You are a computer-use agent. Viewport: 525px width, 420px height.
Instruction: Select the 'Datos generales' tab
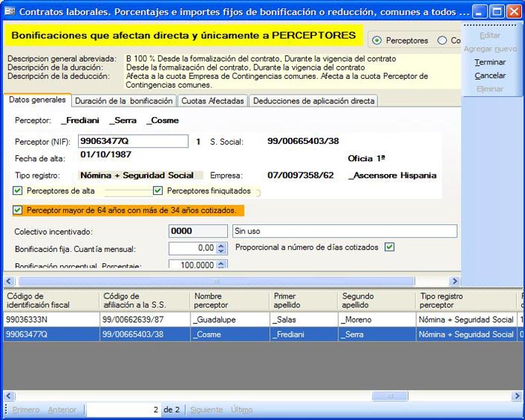(x=37, y=100)
